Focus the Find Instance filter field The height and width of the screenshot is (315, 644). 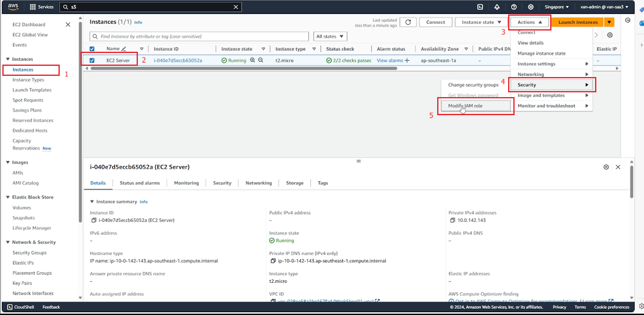point(199,36)
